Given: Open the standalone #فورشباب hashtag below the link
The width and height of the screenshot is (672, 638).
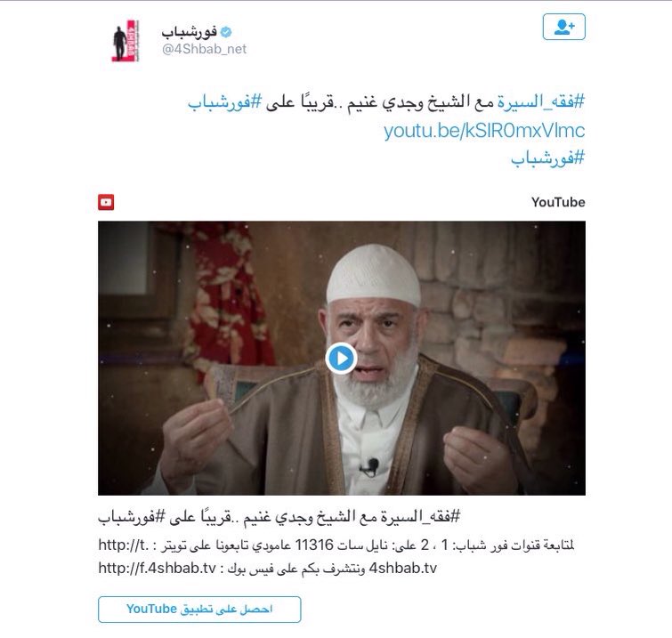Looking at the screenshot, I should pyautogui.click(x=547, y=158).
